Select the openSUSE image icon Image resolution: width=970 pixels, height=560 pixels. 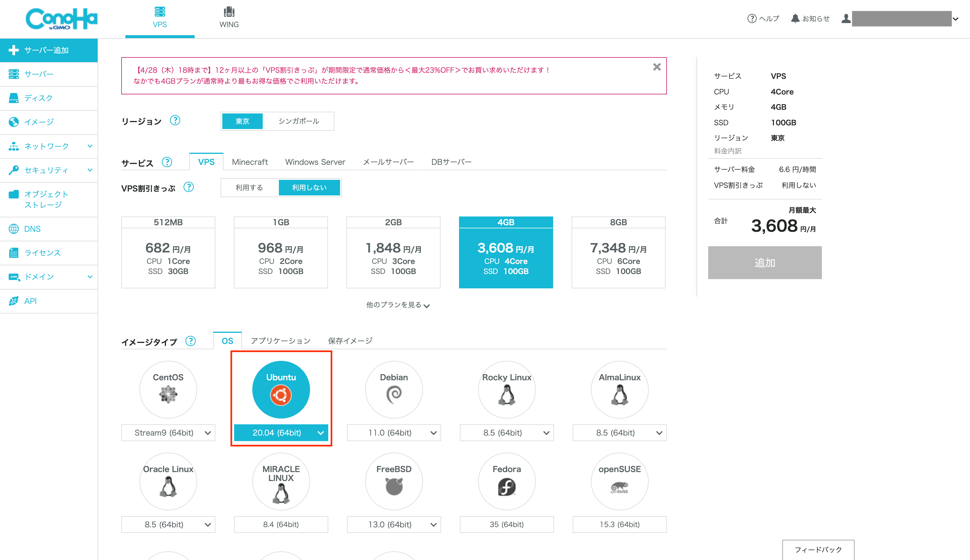620,481
